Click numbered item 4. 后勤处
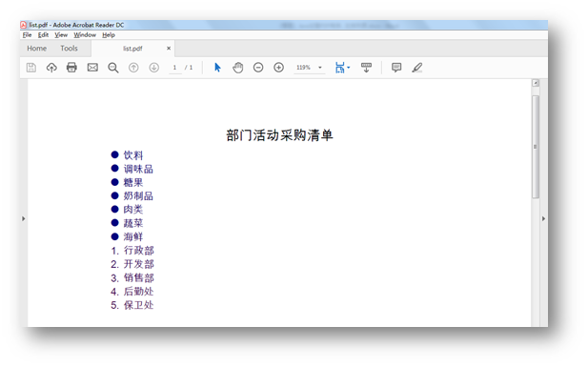Viewport: 588px width, 367px height. [132, 291]
